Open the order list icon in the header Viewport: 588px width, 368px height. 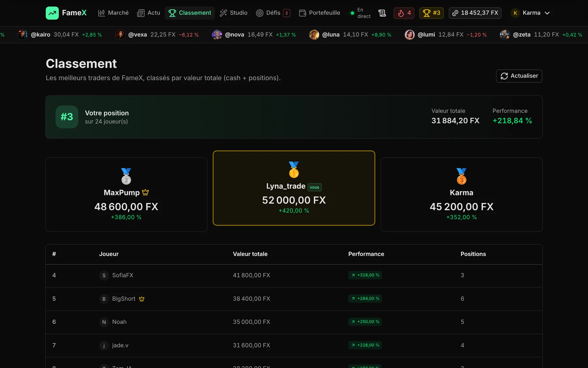[382, 13]
